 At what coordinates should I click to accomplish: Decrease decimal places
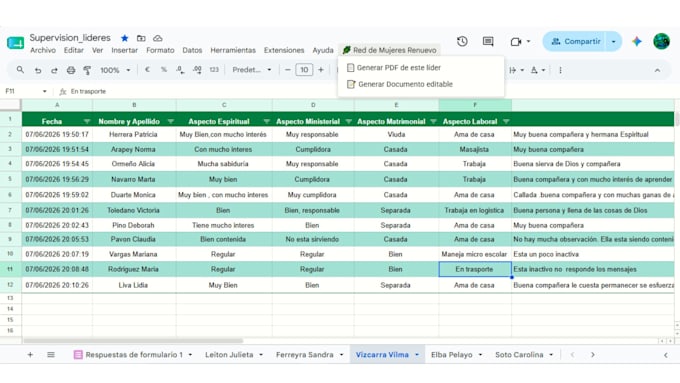pyautogui.click(x=180, y=69)
